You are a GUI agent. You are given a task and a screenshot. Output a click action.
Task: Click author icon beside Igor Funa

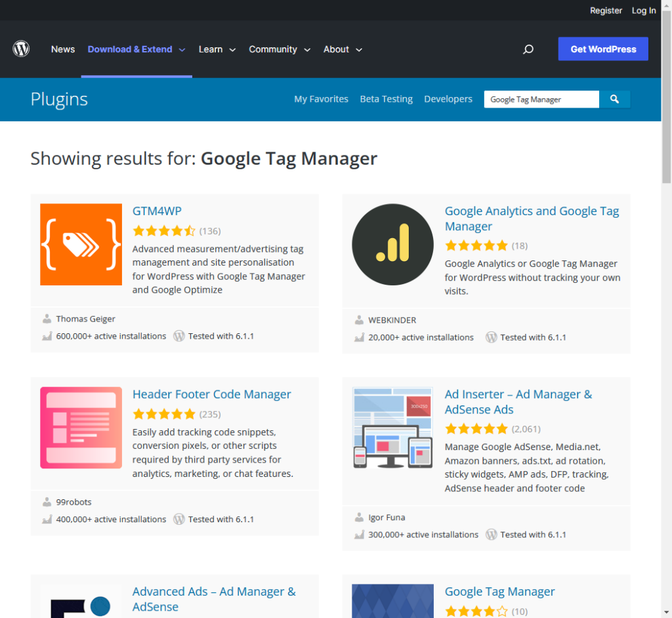point(359,517)
